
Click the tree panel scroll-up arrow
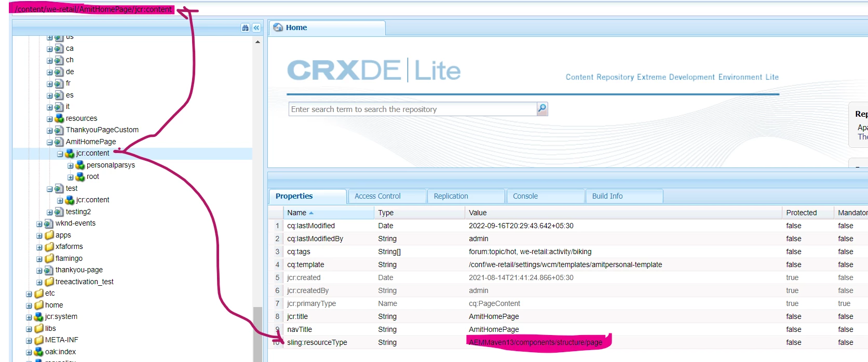point(257,41)
